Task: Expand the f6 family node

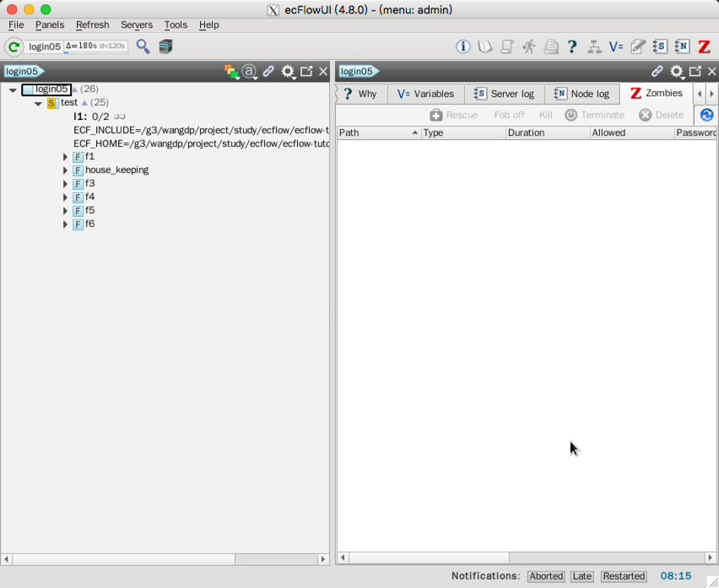Action: pos(65,224)
